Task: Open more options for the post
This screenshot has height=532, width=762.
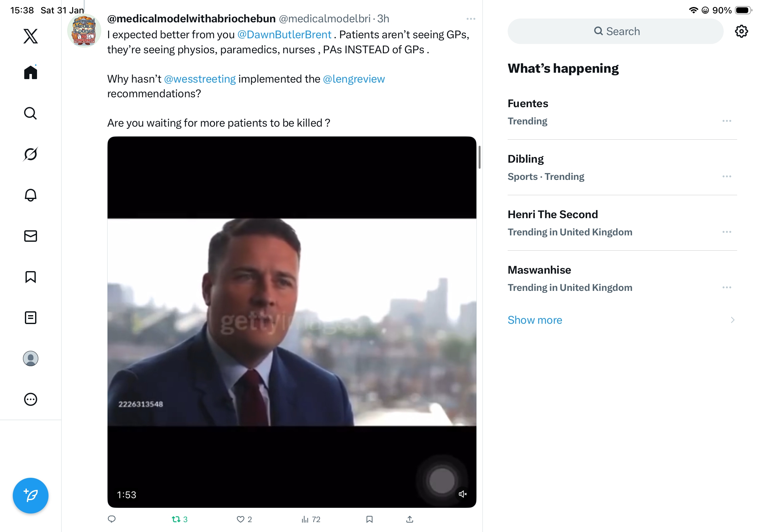Action: [x=471, y=19]
